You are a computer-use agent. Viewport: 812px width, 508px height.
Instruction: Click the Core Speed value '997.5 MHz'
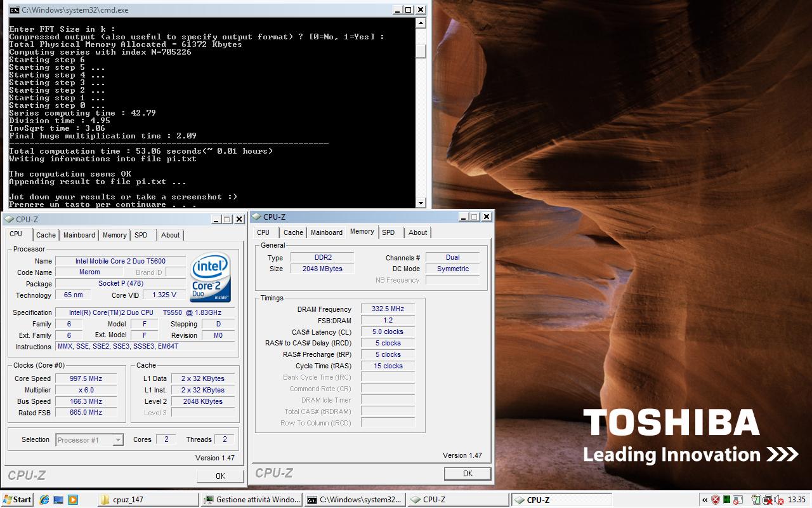[86, 378]
